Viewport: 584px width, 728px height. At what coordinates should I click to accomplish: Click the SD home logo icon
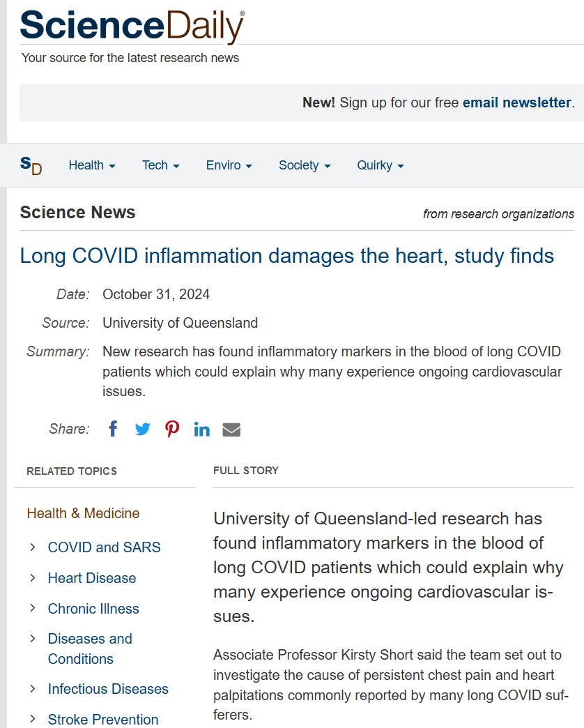[31, 165]
